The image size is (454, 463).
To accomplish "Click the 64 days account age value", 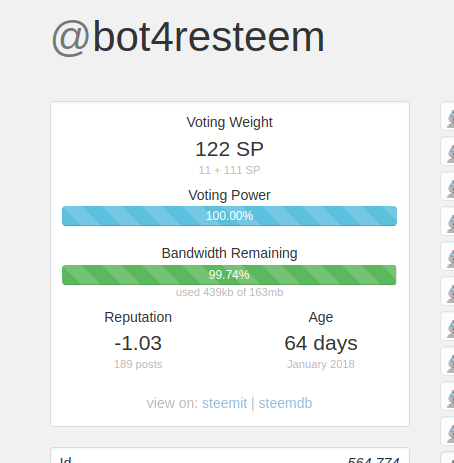I will pyautogui.click(x=321, y=343).
